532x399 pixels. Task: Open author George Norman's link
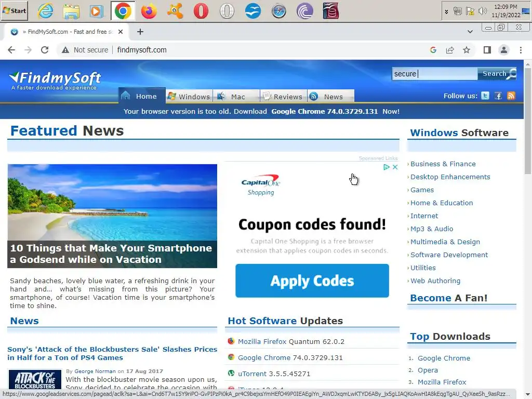[95, 371]
